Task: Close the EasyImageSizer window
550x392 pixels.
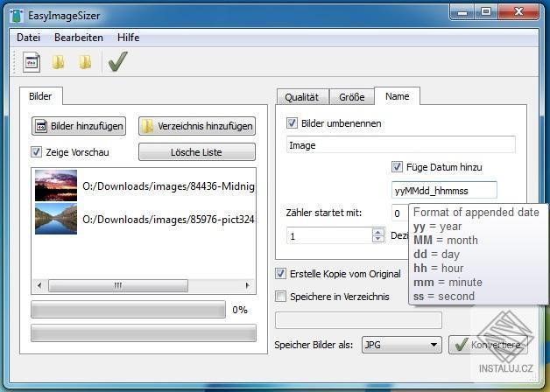Action: [518, 12]
